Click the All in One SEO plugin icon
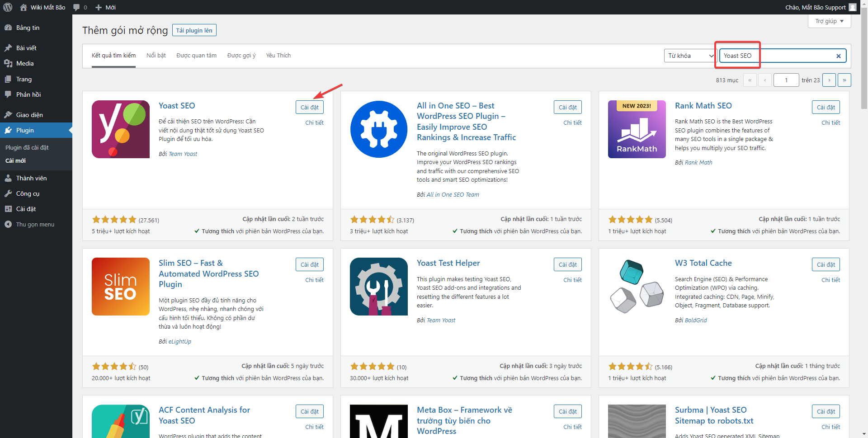This screenshot has height=438, width=868. point(379,129)
